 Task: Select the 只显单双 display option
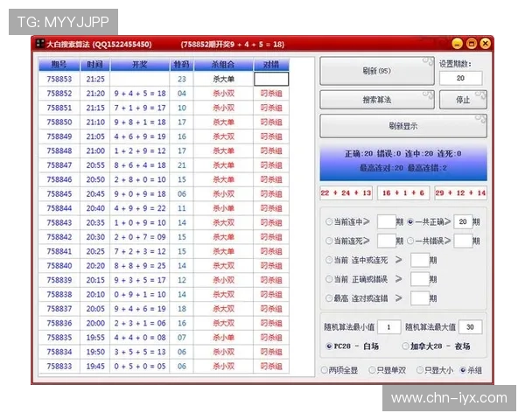coord(372,370)
